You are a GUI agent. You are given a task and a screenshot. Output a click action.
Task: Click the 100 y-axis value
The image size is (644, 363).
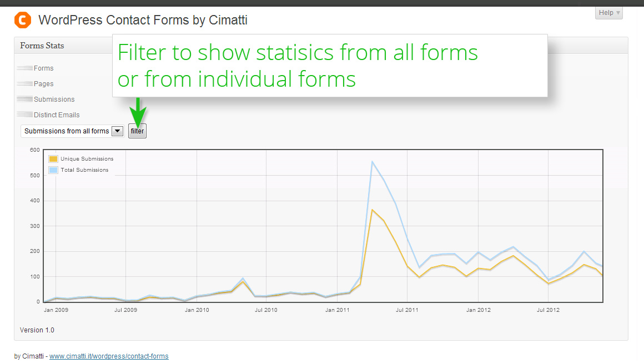click(35, 277)
